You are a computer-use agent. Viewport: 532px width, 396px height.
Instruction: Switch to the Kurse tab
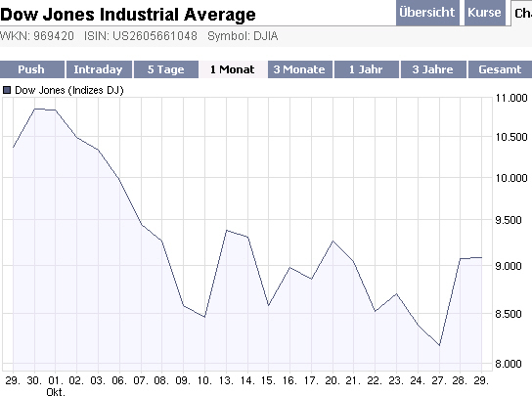coord(484,13)
